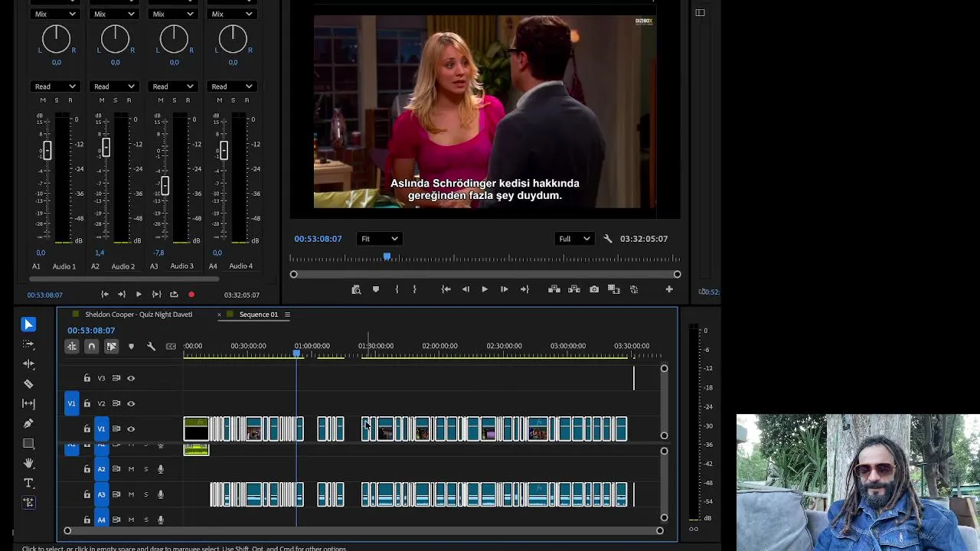Toggle linked selection in timeline
Viewport: 980px width, 551px height.
tap(111, 347)
